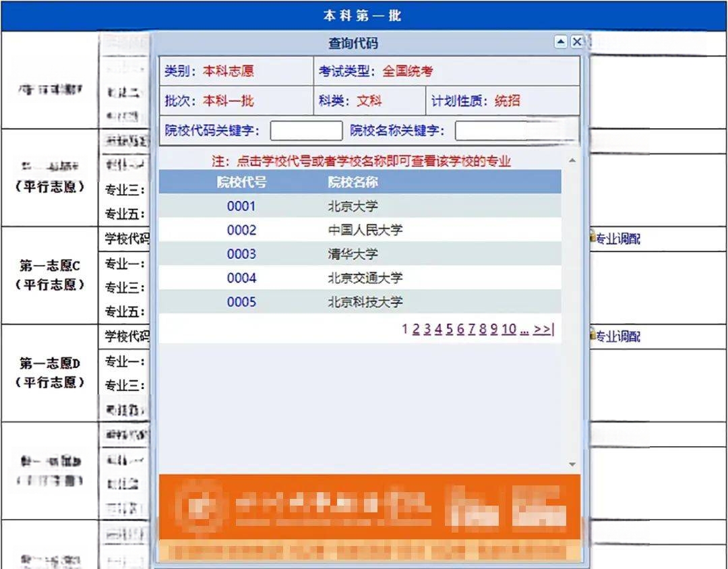Screen dimensions: 728x569
Task: Select 清华大学 in the school list
Action: tap(353, 254)
